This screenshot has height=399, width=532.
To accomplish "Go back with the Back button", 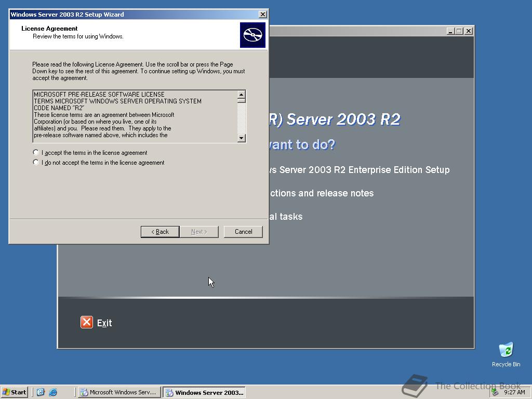I will pos(160,232).
